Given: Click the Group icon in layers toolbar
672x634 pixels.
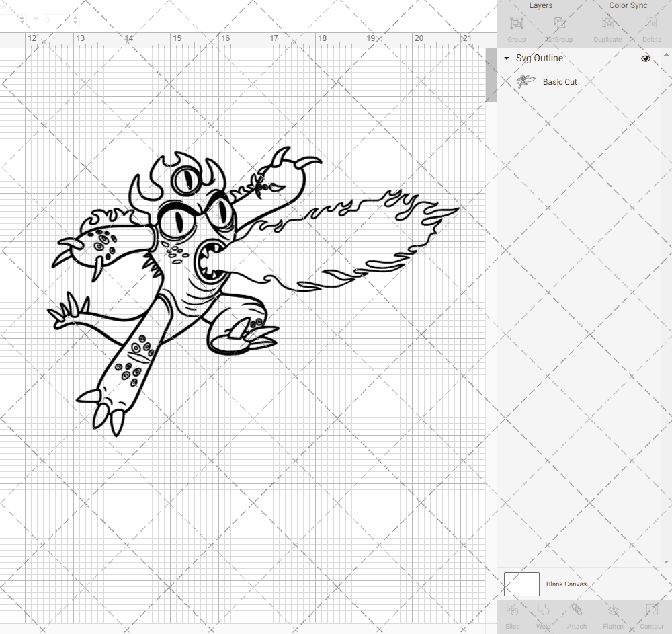Looking at the screenshot, I should tap(516, 23).
